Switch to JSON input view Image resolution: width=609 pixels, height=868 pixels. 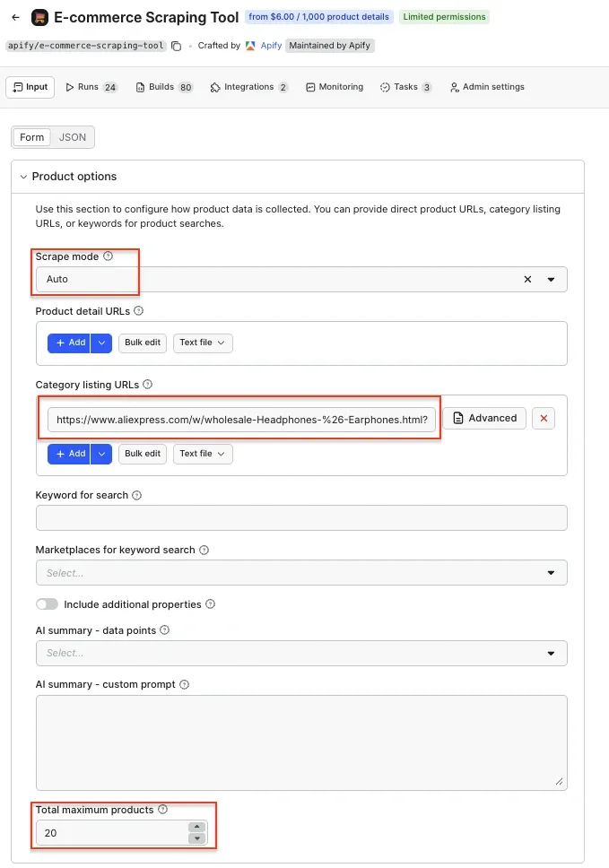[x=73, y=137]
